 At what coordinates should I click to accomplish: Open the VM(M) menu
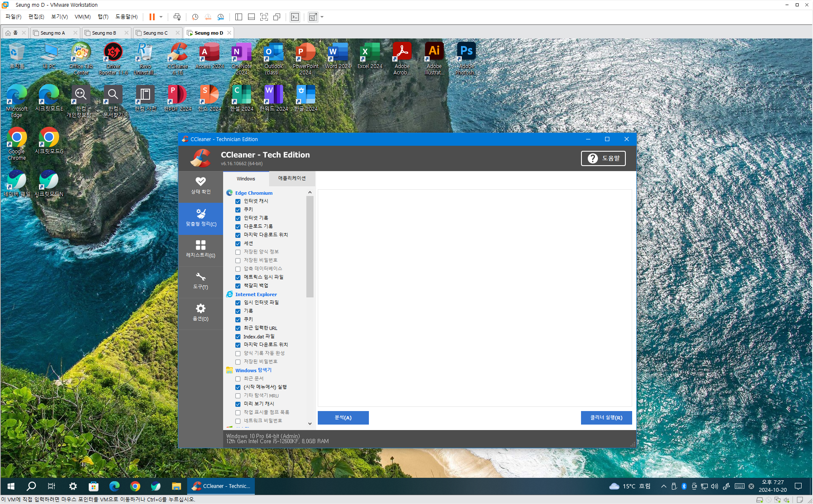coord(82,17)
